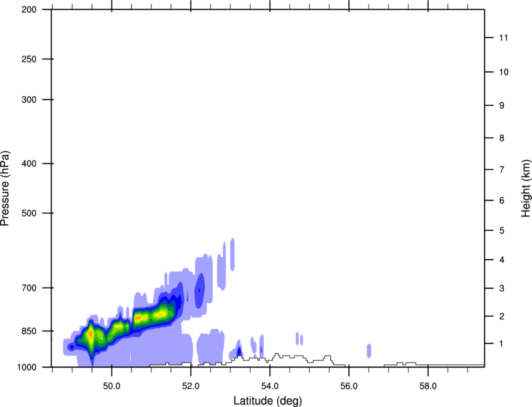Viewport: 532px width, 407px height.
Task: Select the 300 pressure tick label
Action: 29,100
